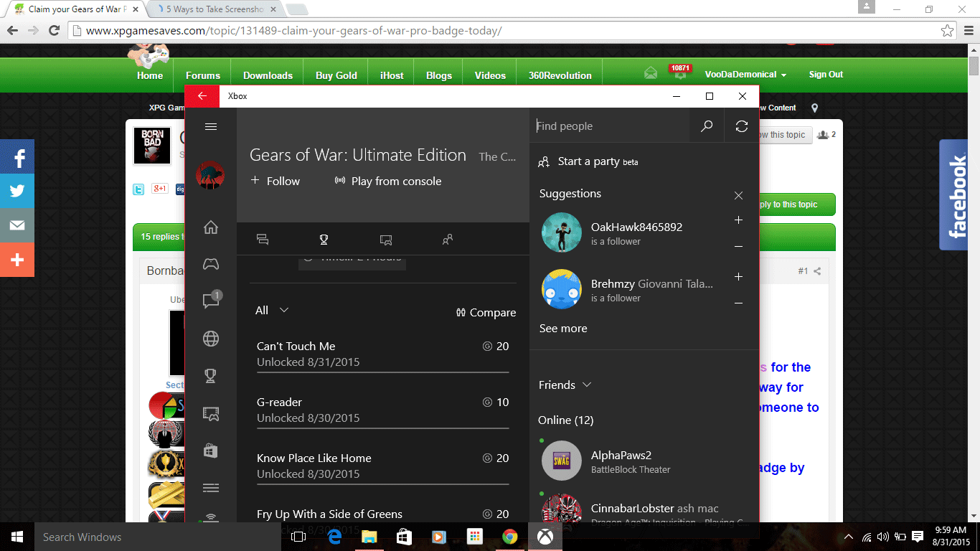Open Store icon in Xbox sidebar
The width and height of the screenshot is (980, 551).
pyautogui.click(x=211, y=451)
